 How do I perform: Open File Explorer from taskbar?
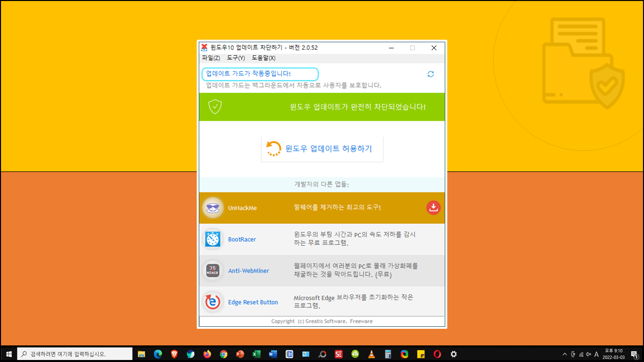[x=141, y=354]
